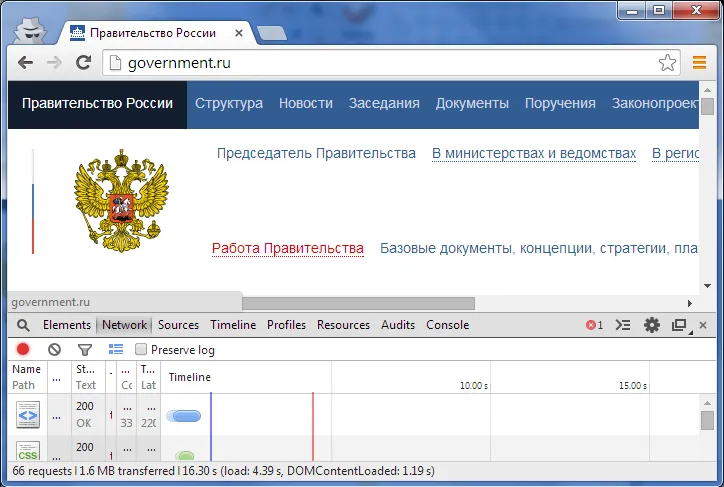
Task: Switch to the Elements panel
Action: (x=67, y=325)
